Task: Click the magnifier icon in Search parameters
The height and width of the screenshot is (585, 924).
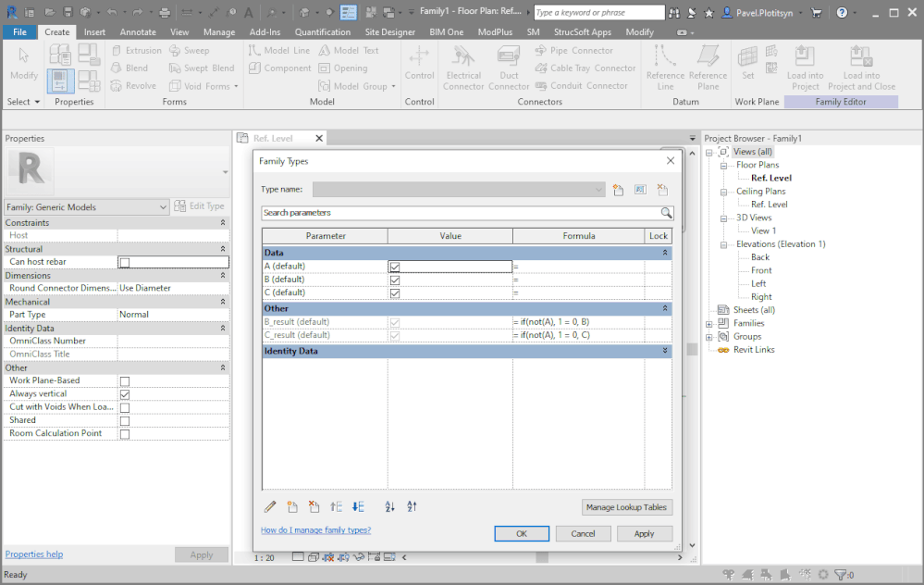Action: pyautogui.click(x=666, y=213)
